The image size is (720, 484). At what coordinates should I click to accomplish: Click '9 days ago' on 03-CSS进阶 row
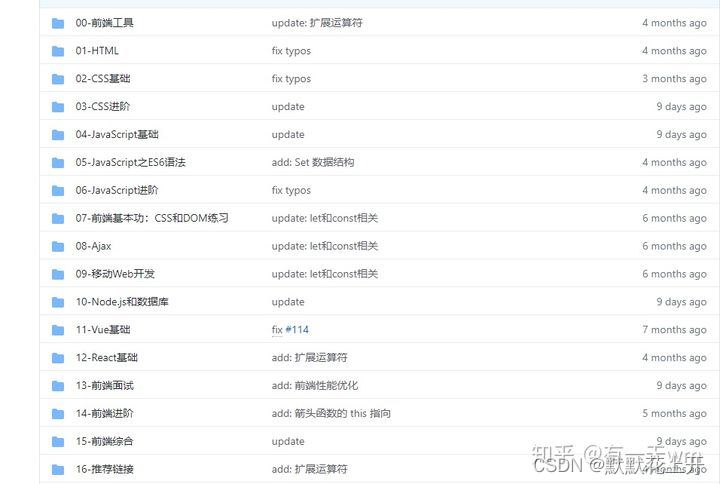point(681,107)
